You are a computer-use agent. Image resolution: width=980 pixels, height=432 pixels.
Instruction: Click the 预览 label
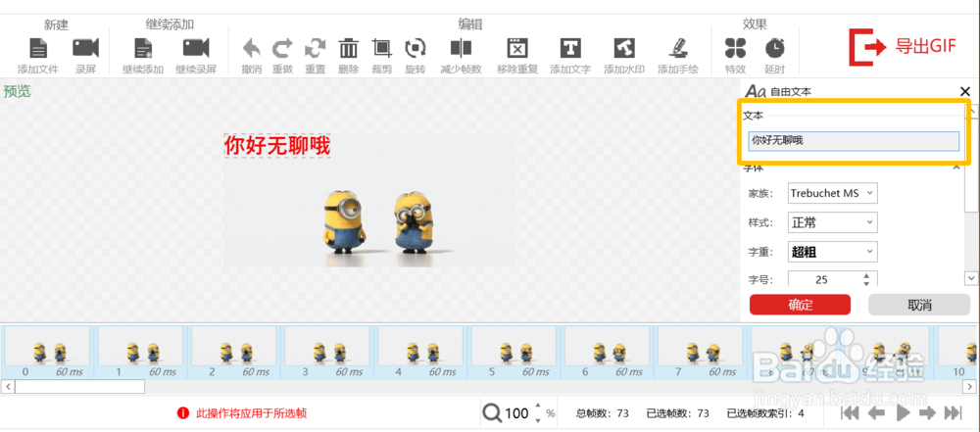tap(17, 91)
